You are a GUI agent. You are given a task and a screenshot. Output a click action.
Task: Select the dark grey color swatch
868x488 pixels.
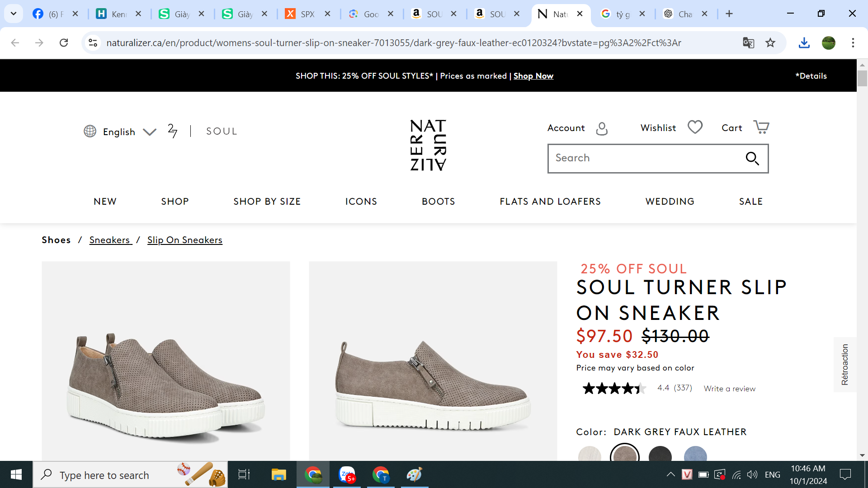pos(625,455)
